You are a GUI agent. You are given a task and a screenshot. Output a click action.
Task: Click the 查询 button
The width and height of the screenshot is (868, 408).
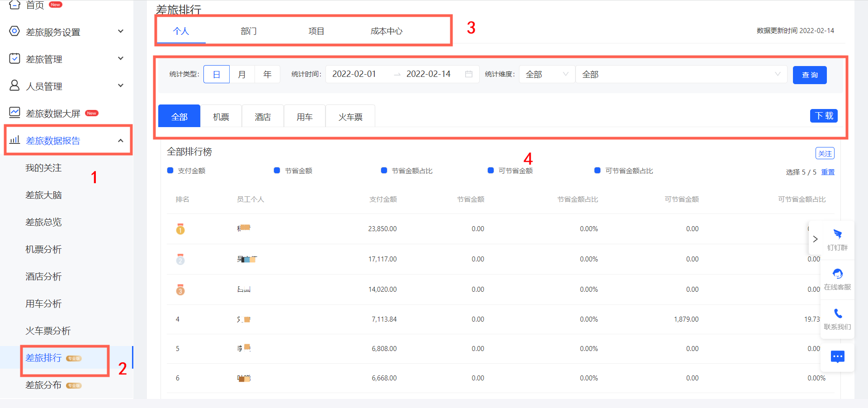810,75
